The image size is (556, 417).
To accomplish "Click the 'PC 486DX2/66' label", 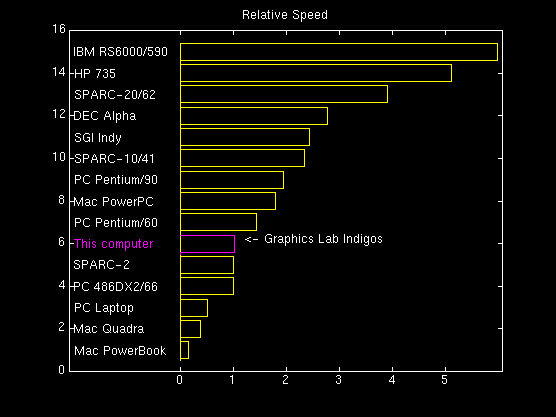I will pos(116,287).
